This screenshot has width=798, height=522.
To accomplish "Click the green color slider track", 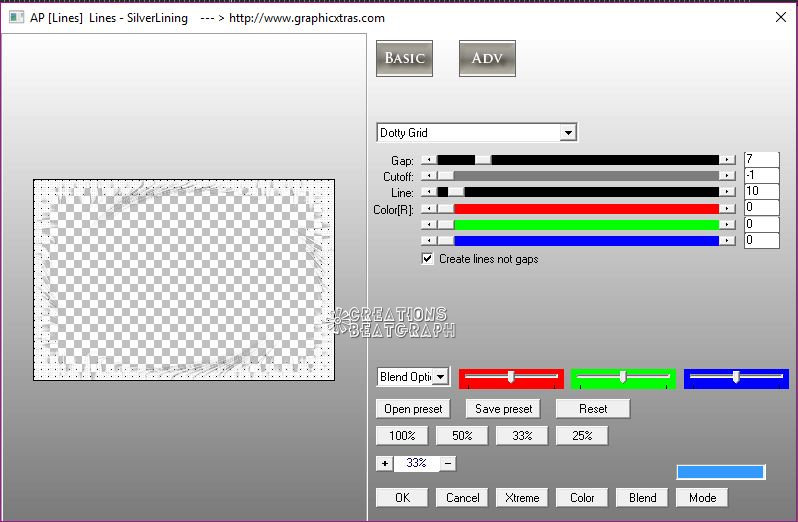I will [579, 224].
